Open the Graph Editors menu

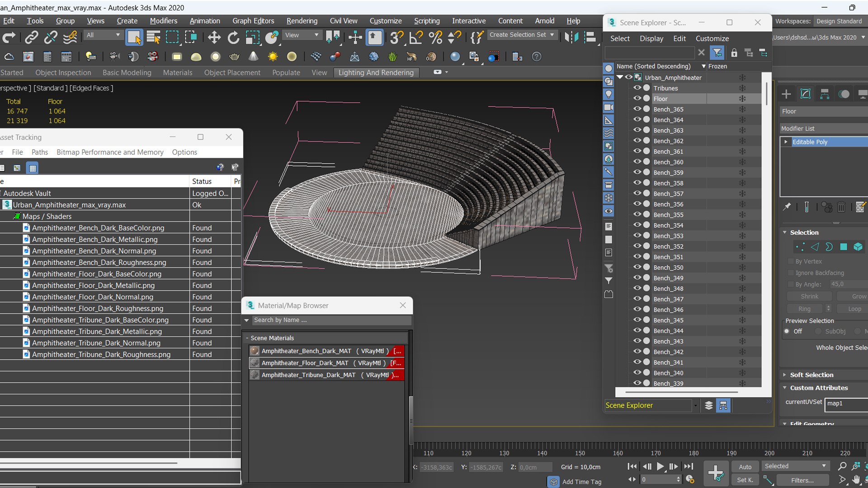coord(253,21)
